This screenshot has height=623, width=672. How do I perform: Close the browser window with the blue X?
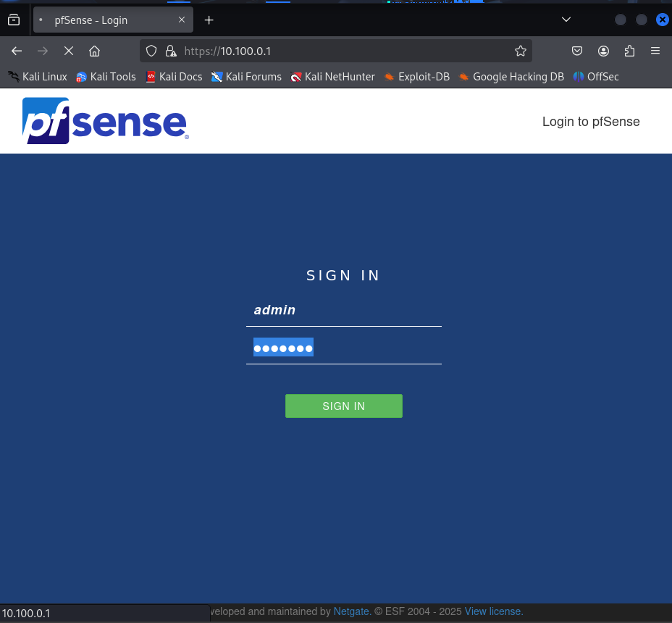click(662, 20)
